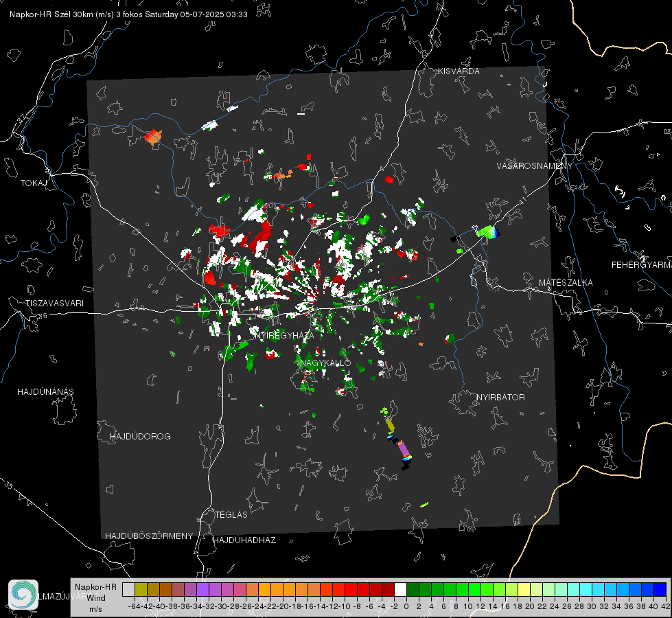The image size is (672, 618).
Task: Click the '0' value on the legend scale
Action: 406,606
